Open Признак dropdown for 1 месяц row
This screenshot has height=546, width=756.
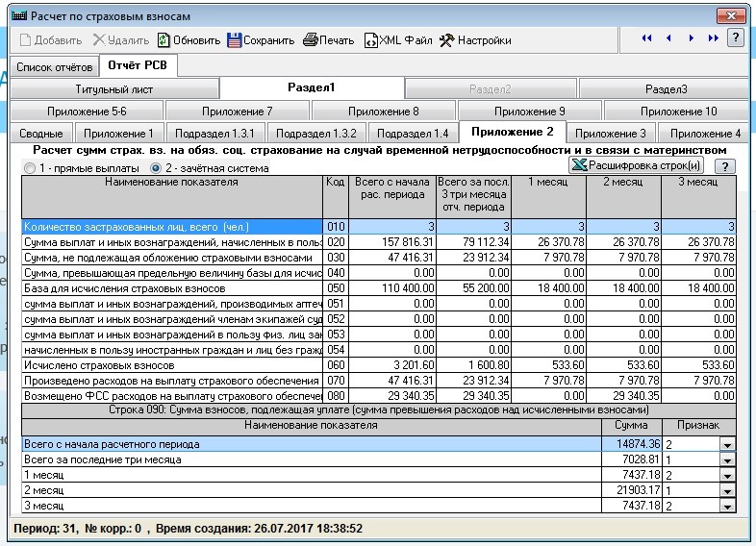727,476
